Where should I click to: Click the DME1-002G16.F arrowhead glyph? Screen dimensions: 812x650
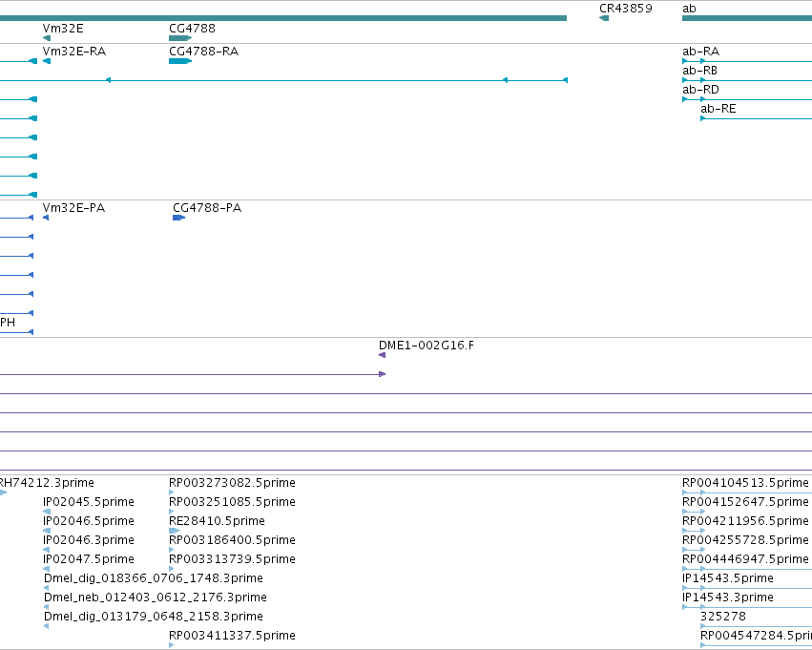click(x=383, y=355)
